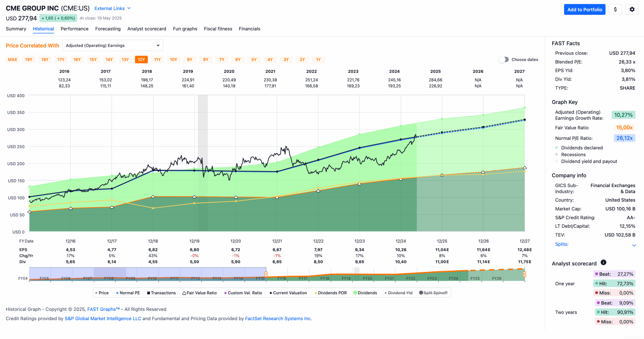
Task: Expand the External Links menu
Action: pyautogui.click(x=112, y=8)
